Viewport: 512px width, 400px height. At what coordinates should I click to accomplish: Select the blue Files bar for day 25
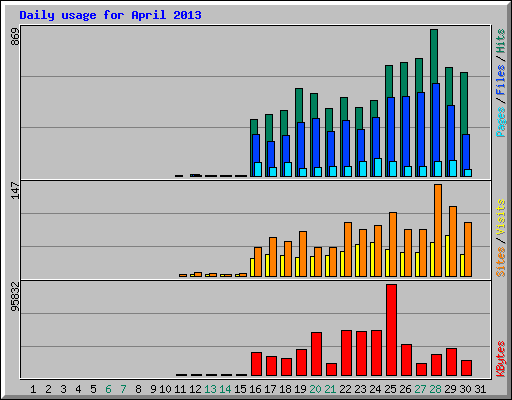[391, 129]
